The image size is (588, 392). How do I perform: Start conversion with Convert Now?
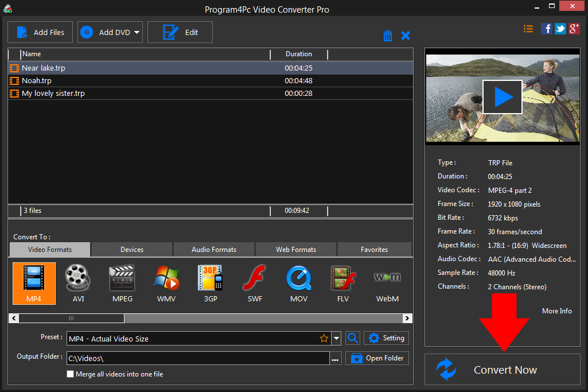point(503,370)
